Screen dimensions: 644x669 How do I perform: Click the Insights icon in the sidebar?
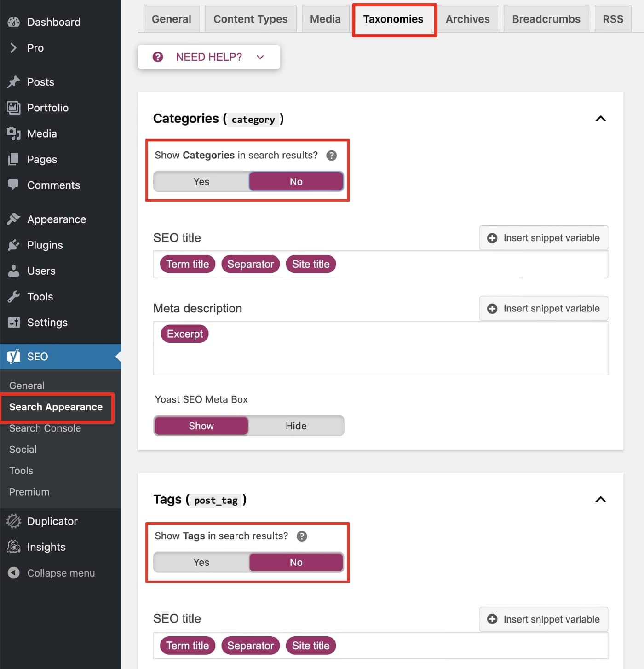click(14, 547)
